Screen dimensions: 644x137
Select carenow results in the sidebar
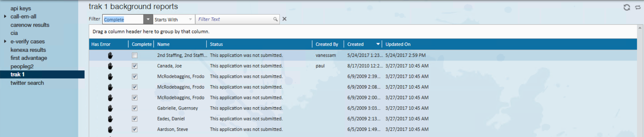(30, 25)
